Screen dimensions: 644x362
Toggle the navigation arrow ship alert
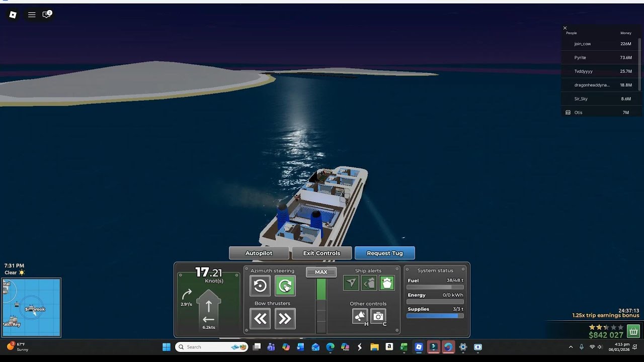(x=351, y=284)
